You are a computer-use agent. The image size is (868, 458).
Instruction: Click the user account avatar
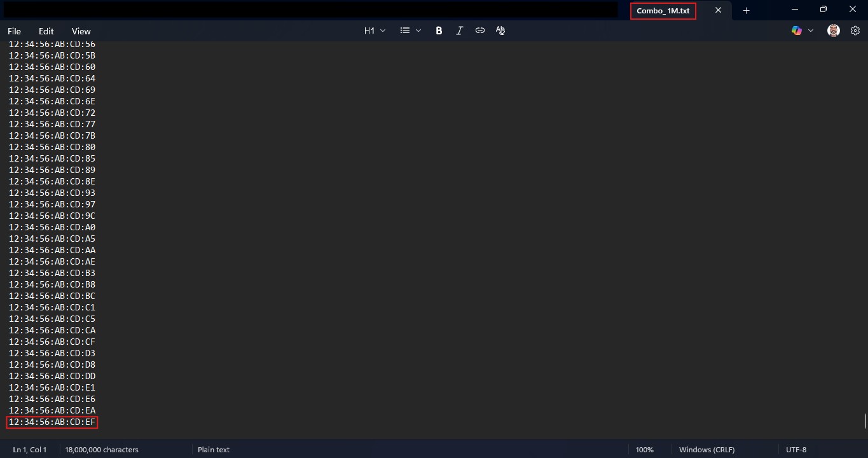coord(834,31)
